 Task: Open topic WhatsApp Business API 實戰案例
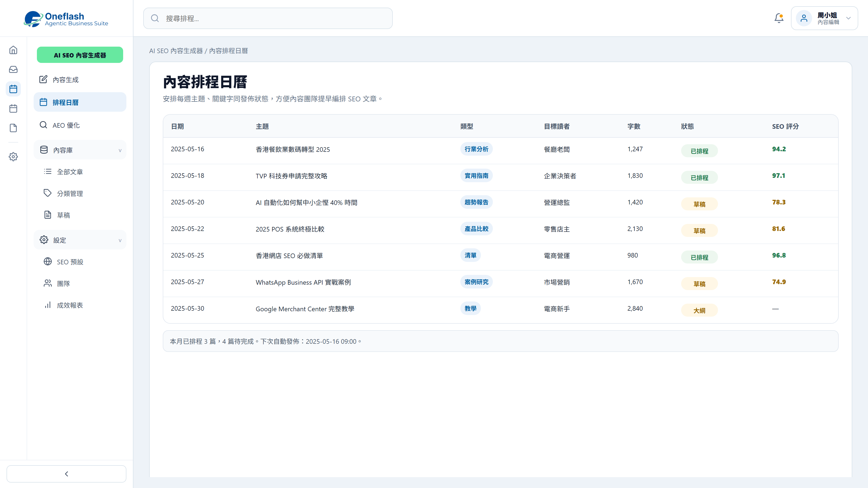(x=303, y=282)
